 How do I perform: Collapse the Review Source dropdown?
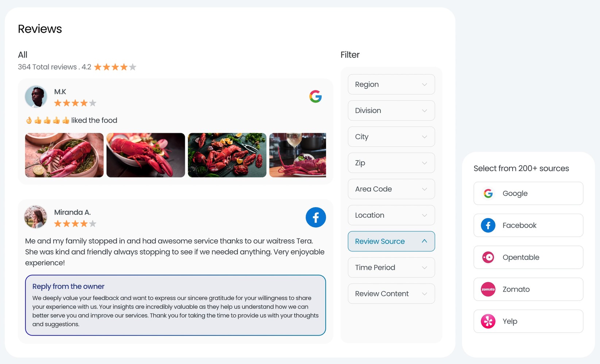tap(391, 241)
